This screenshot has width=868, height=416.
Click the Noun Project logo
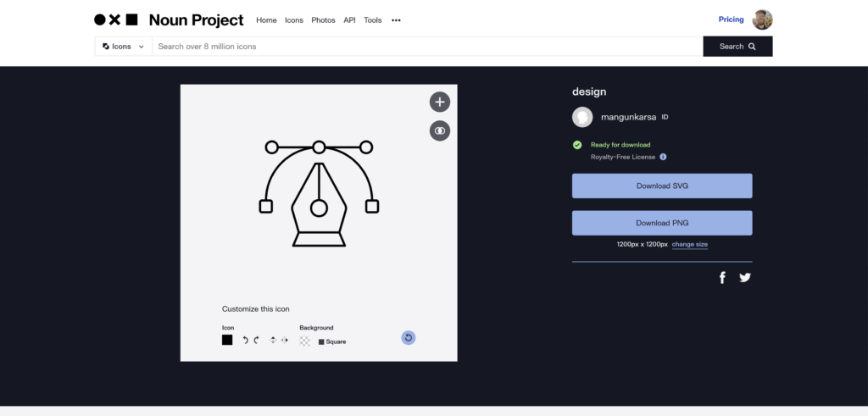(x=169, y=19)
